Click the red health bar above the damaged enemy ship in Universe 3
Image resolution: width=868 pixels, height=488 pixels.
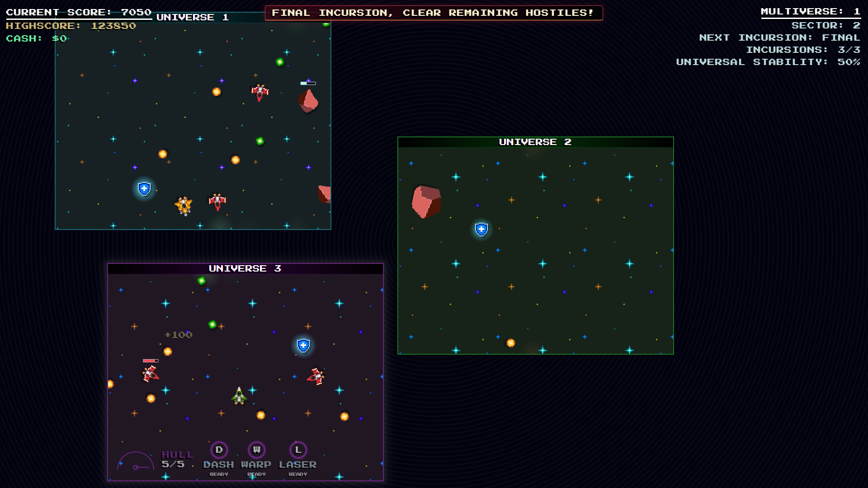[151, 361]
